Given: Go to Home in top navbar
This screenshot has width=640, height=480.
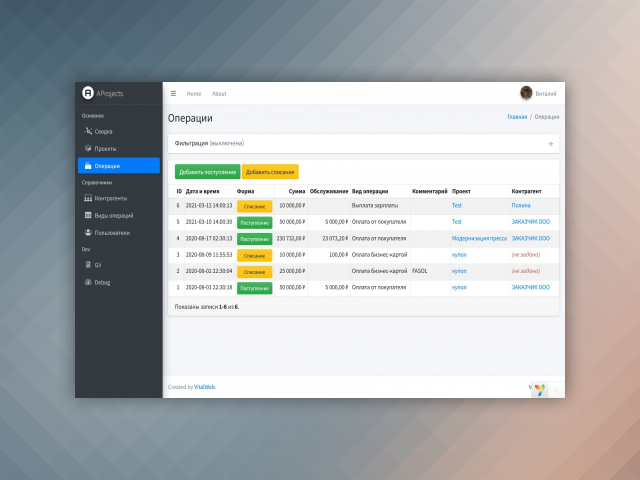Looking at the screenshot, I should 194,94.
